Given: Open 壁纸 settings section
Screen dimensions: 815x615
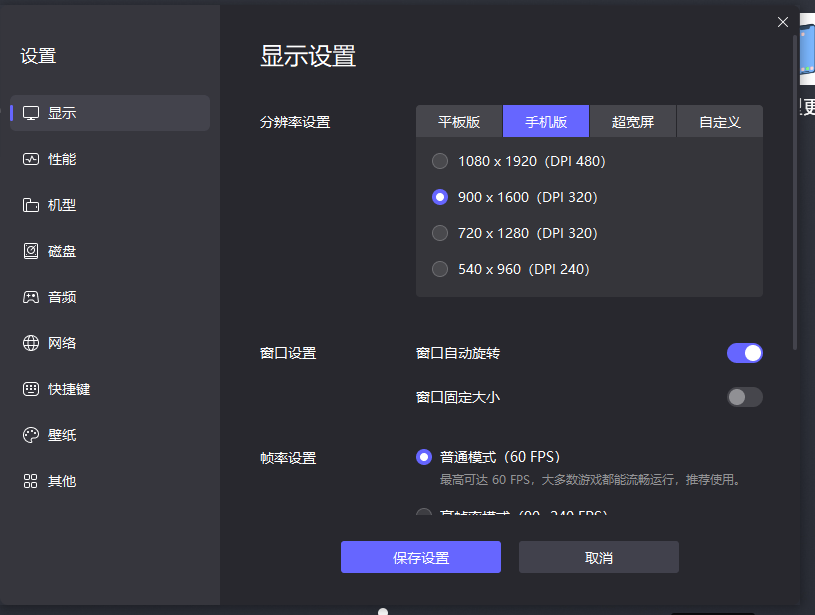Looking at the screenshot, I should click(110, 435).
